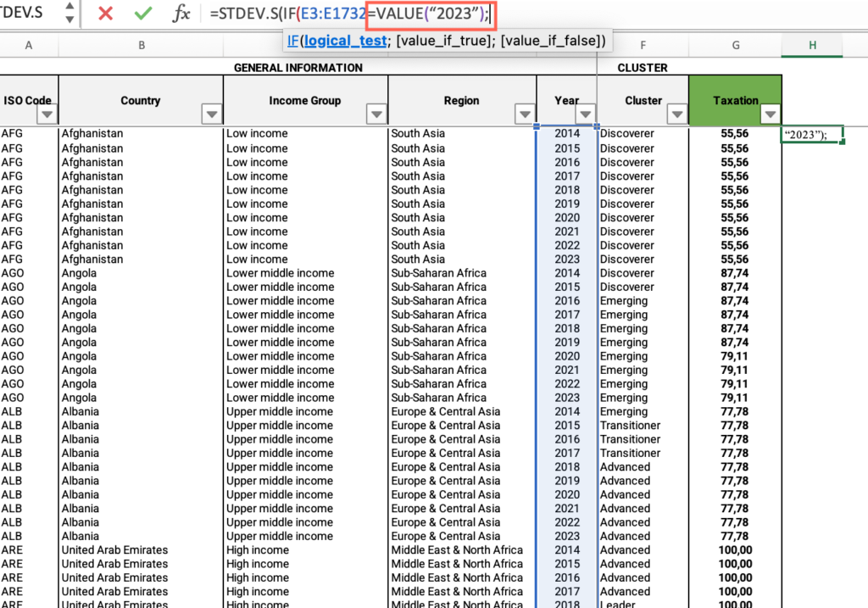Select column G header
The height and width of the screenshot is (608, 868).
pos(735,46)
